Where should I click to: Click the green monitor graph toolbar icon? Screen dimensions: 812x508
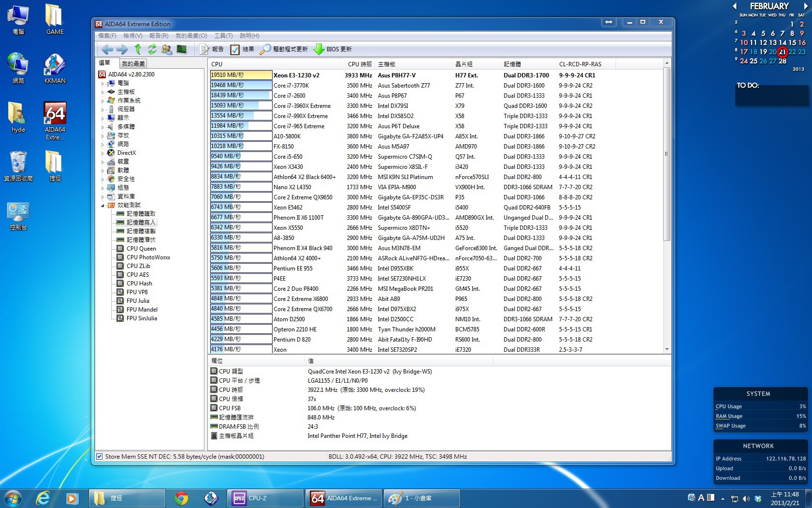point(182,49)
